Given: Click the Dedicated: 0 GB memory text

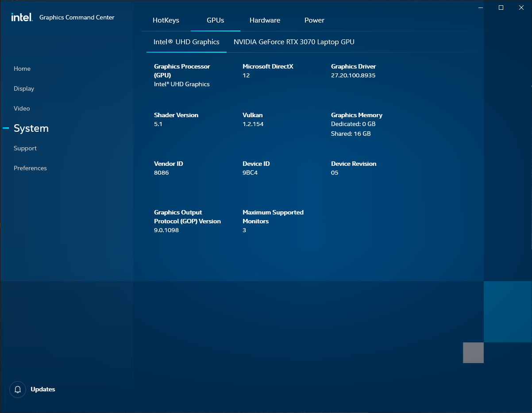Looking at the screenshot, I should click(353, 124).
